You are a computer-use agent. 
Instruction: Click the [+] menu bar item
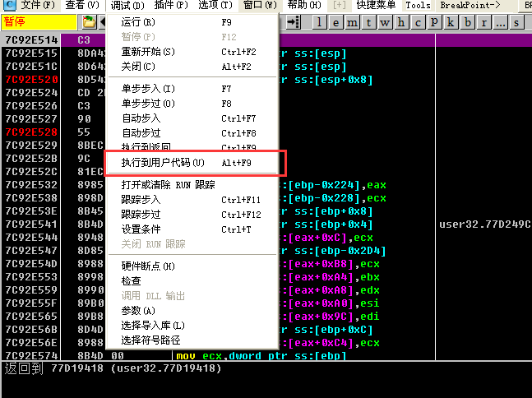pyautogui.click(x=340, y=5)
